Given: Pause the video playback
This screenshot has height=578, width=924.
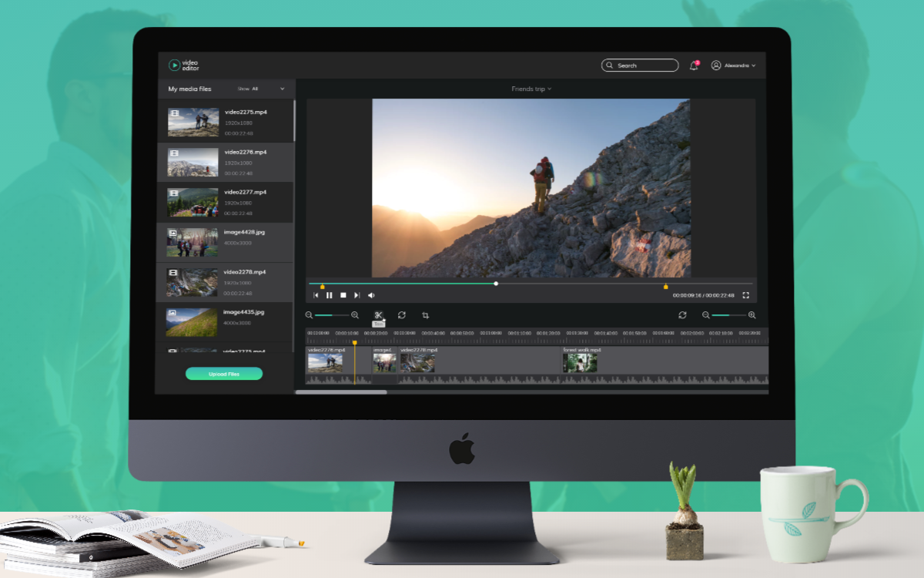Looking at the screenshot, I should click(x=330, y=295).
